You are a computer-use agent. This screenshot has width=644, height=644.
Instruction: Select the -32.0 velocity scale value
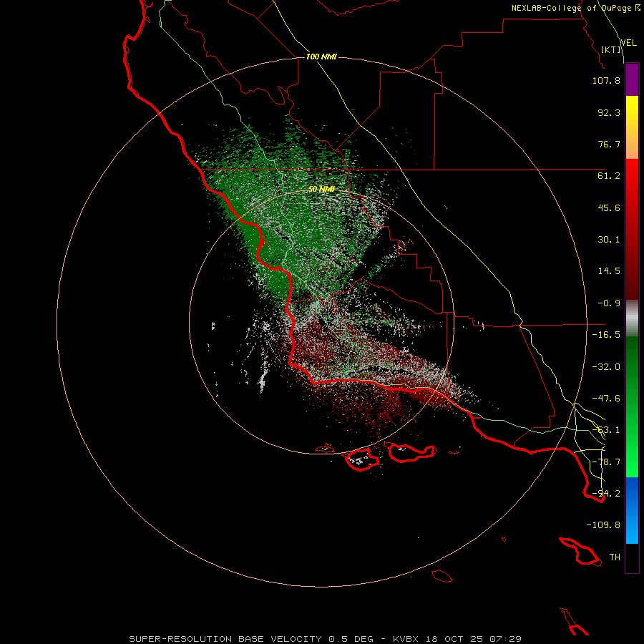tap(606, 367)
